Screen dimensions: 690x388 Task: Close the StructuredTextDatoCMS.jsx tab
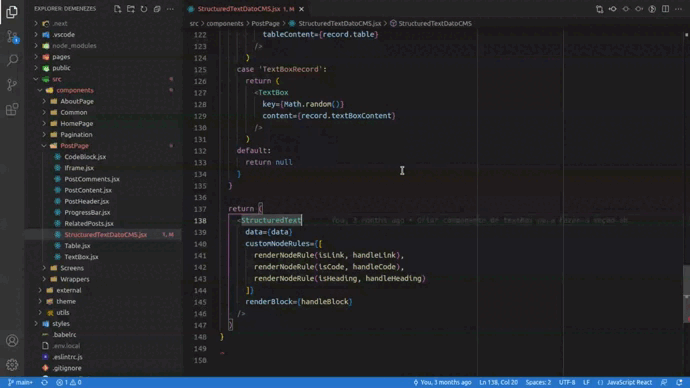(301, 9)
